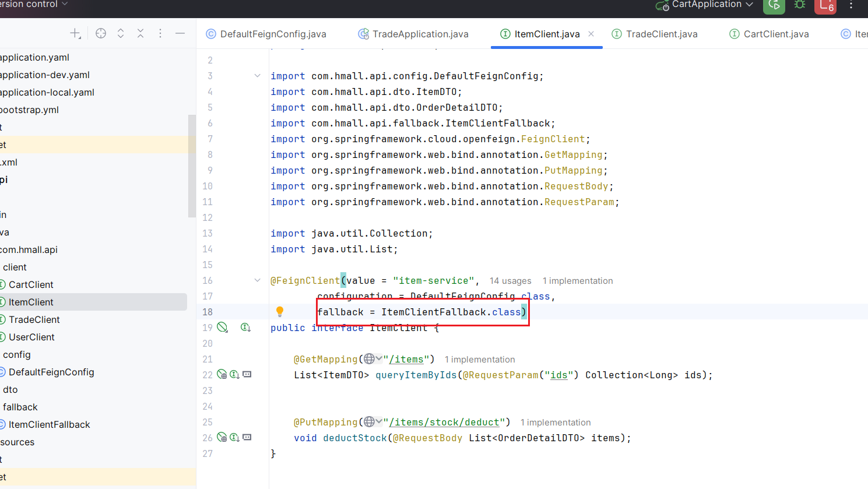Click the "/items/stock/deduct" URL link

point(444,422)
